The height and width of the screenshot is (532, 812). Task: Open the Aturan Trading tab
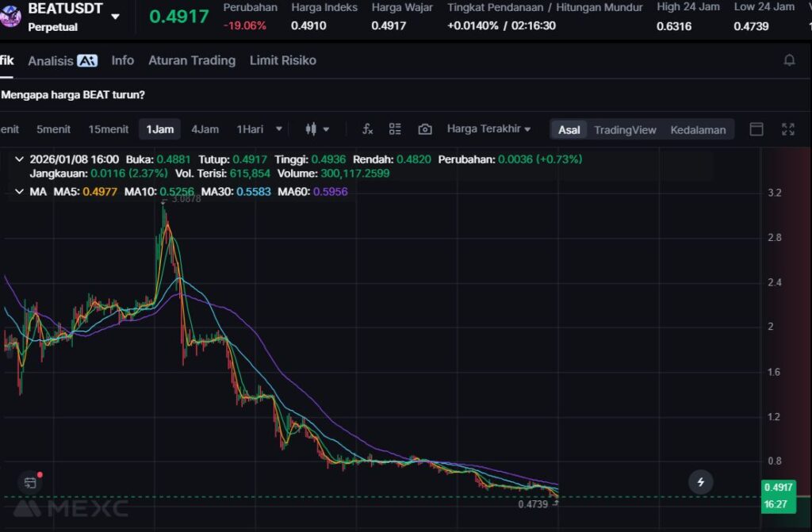192,60
